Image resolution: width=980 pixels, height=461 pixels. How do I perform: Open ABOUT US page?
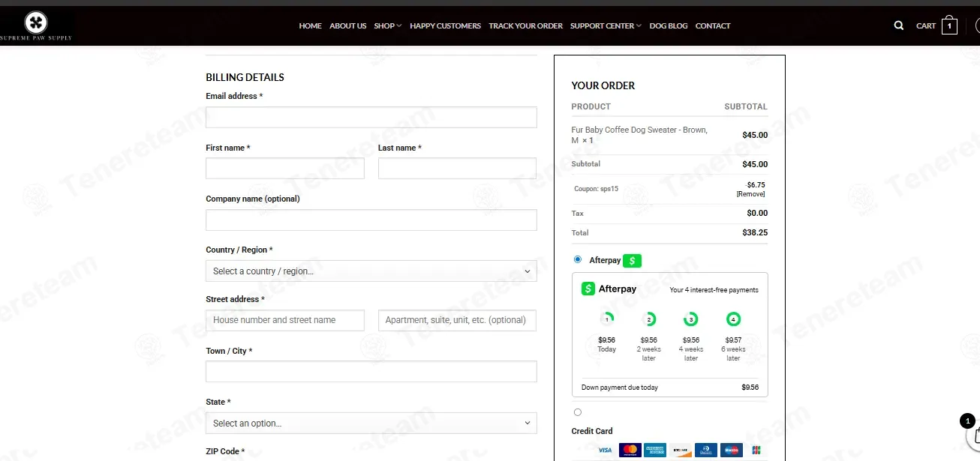pos(348,25)
